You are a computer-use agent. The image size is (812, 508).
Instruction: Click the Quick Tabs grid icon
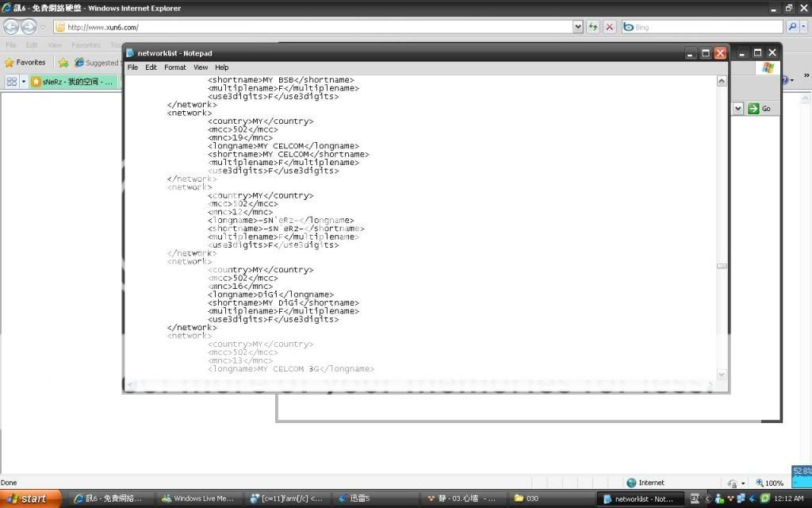pos(11,82)
